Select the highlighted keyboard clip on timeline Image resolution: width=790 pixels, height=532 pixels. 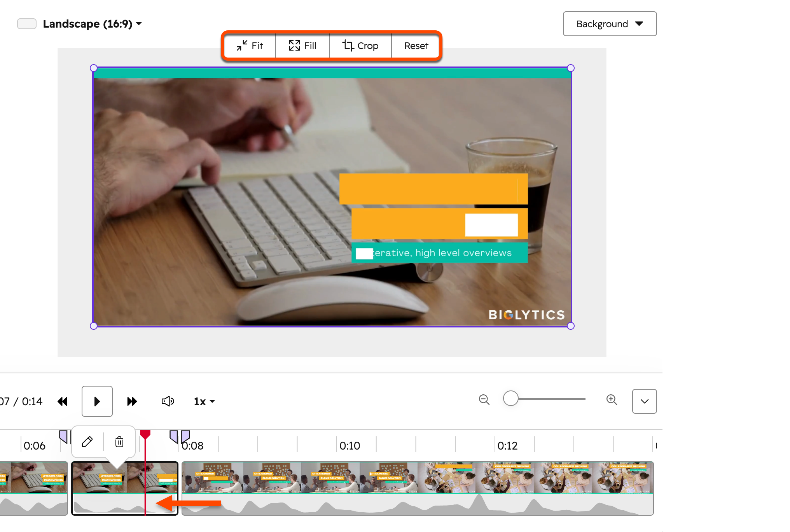point(125,488)
